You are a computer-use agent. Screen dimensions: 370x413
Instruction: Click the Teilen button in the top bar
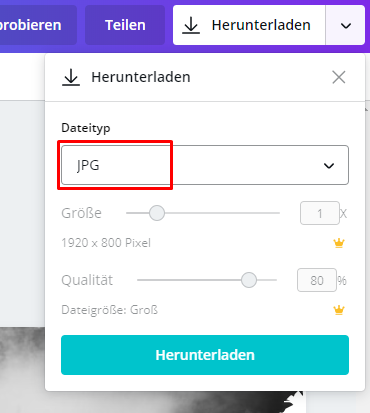[x=125, y=25]
